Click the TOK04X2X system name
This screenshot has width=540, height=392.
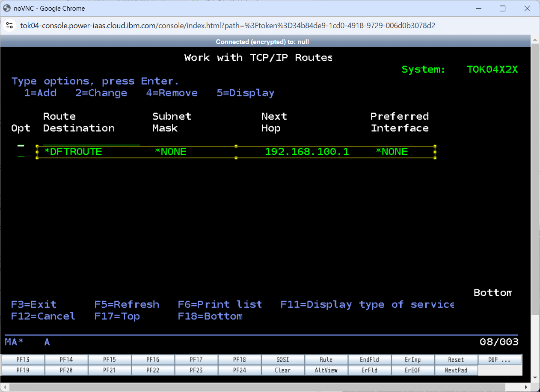(x=492, y=70)
